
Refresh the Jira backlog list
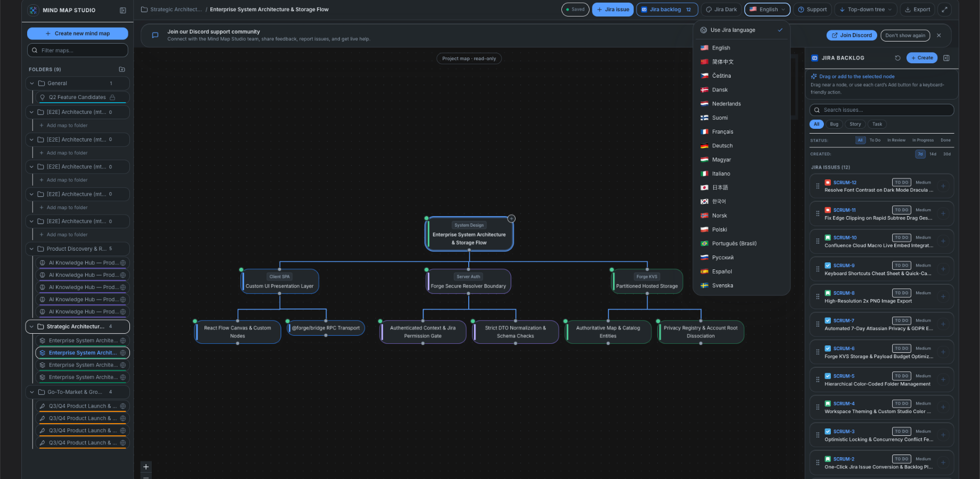(897, 58)
